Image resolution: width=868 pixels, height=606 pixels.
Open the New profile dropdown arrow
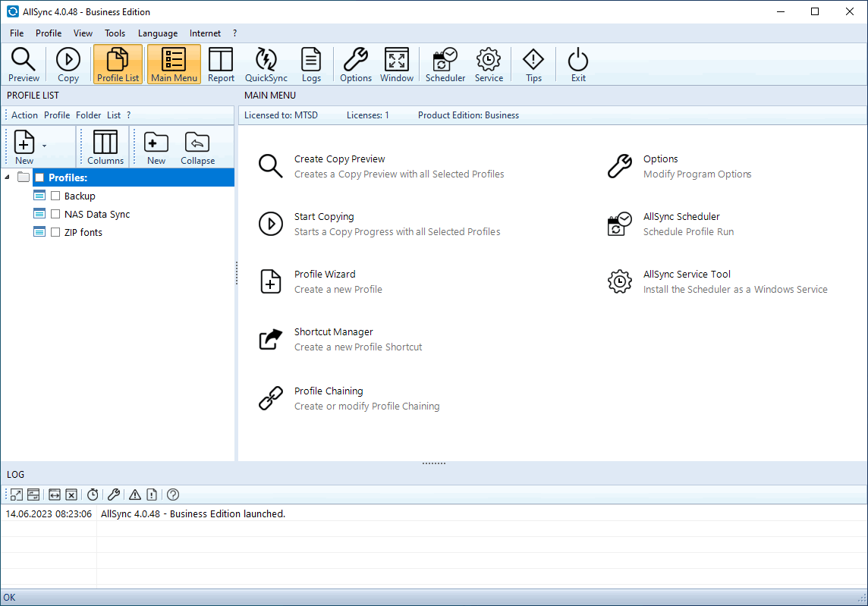(x=44, y=146)
